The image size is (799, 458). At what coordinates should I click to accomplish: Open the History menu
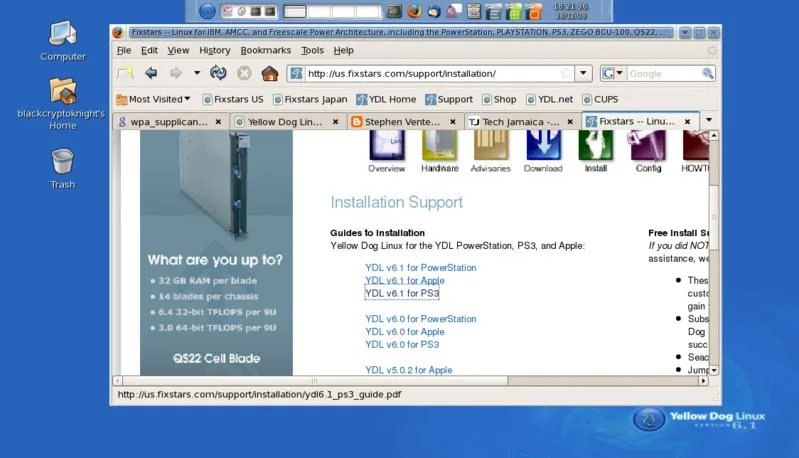coord(215,50)
